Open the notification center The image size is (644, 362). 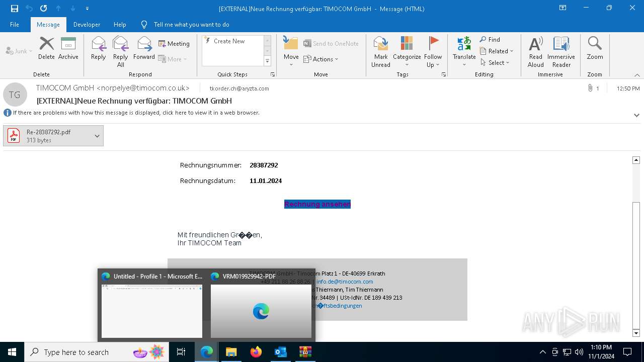click(627, 352)
